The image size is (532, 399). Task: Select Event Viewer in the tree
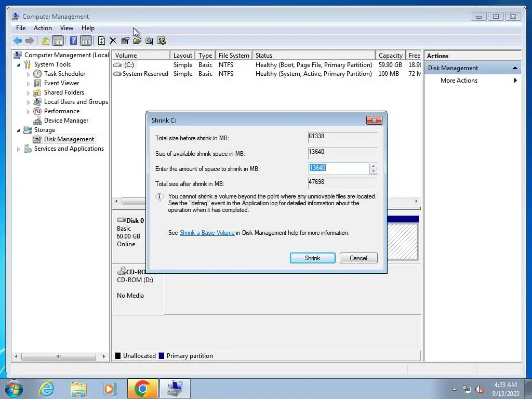61,83
